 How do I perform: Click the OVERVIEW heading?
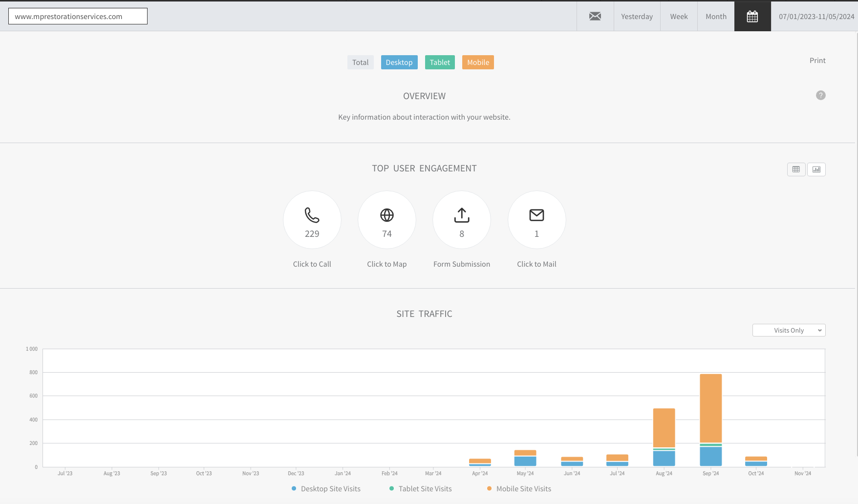[x=424, y=96]
